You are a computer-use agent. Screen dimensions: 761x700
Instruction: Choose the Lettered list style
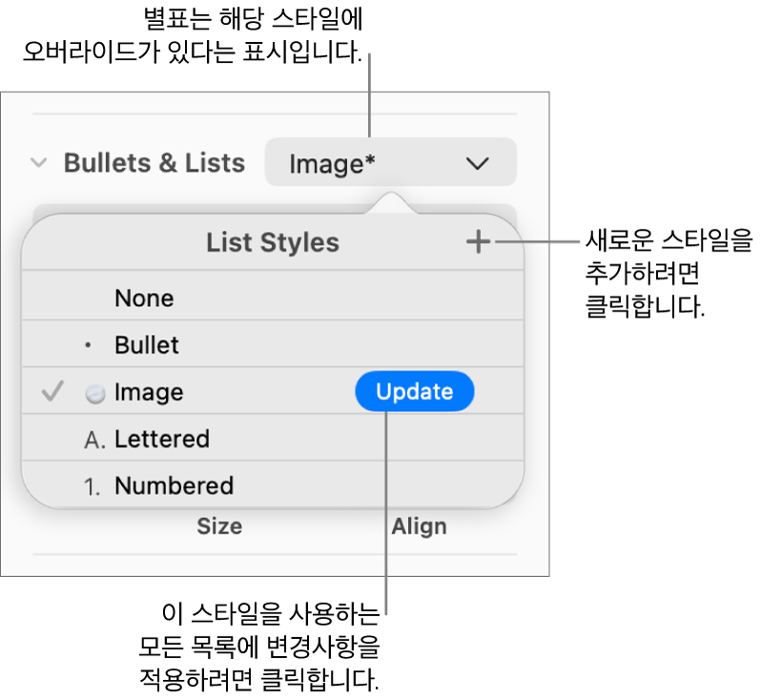click(x=162, y=439)
